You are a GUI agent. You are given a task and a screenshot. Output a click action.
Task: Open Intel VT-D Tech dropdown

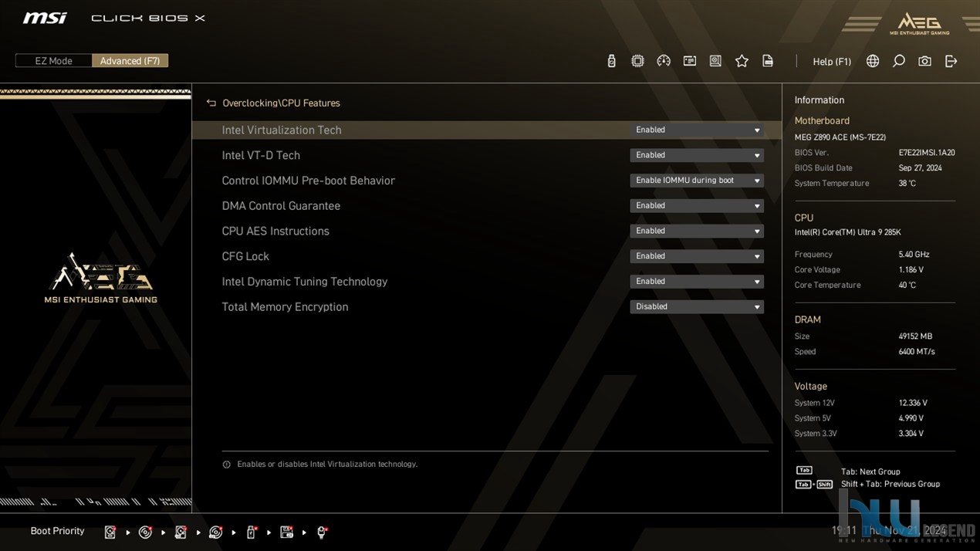tap(697, 155)
